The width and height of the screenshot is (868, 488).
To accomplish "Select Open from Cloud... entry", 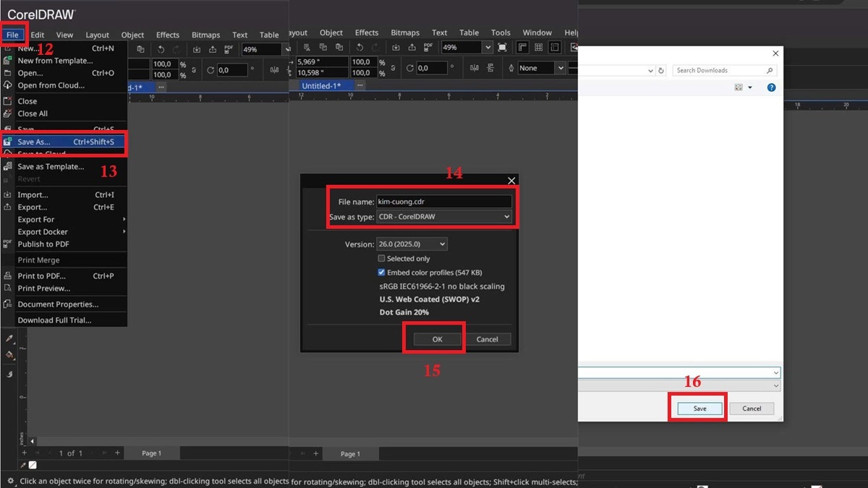I will pos(65,85).
